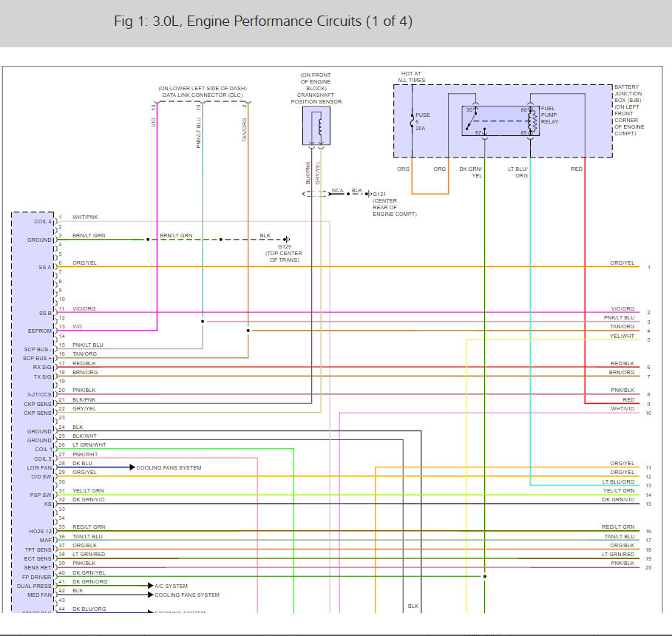Click the figure title Engine Performance Circuits

click(263, 21)
